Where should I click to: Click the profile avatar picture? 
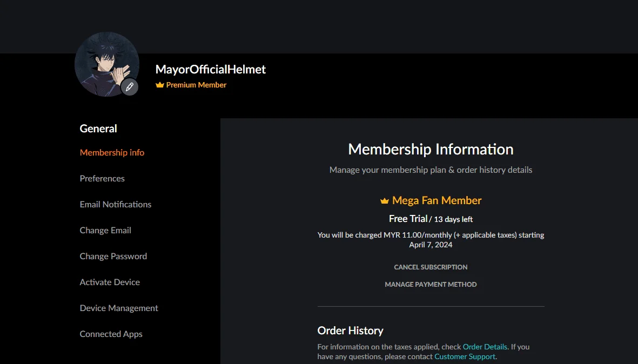(x=107, y=64)
